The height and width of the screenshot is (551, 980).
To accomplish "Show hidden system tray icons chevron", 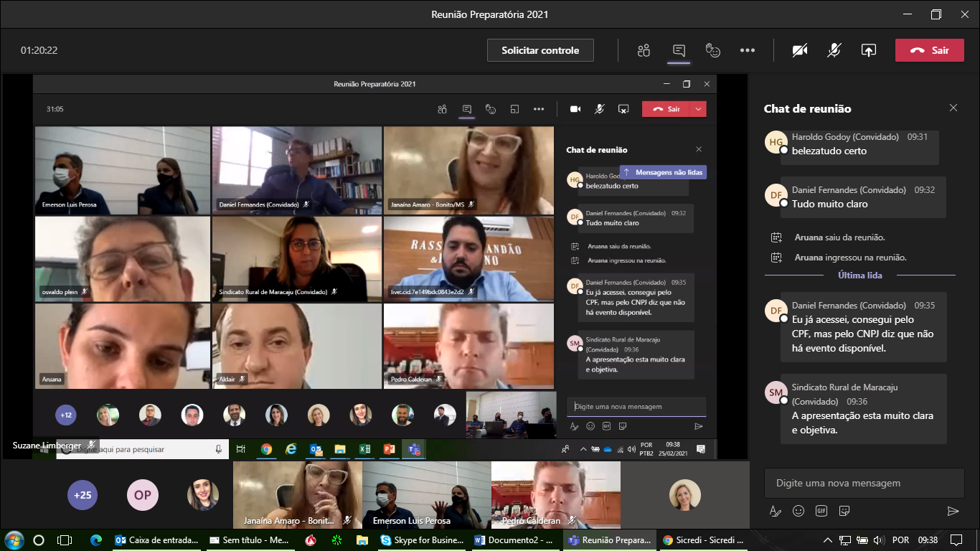I will [x=827, y=540].
